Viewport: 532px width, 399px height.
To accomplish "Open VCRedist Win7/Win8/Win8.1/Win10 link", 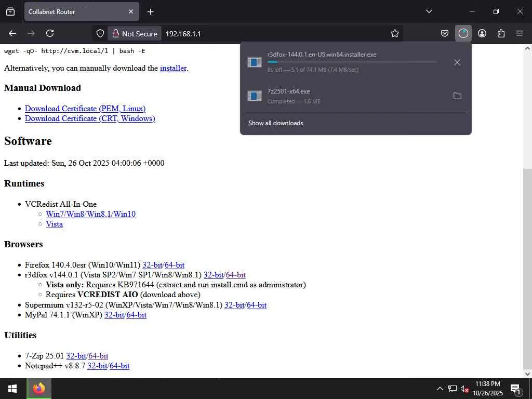I will point(90,214).
